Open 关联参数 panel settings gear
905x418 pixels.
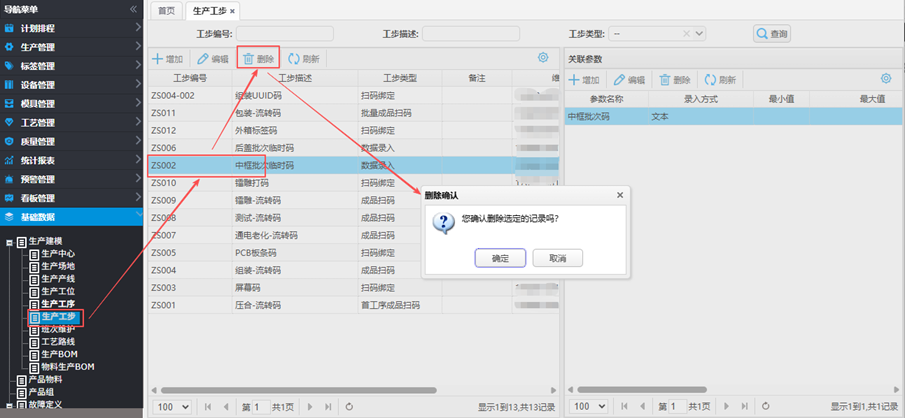[x=886, y=79]
